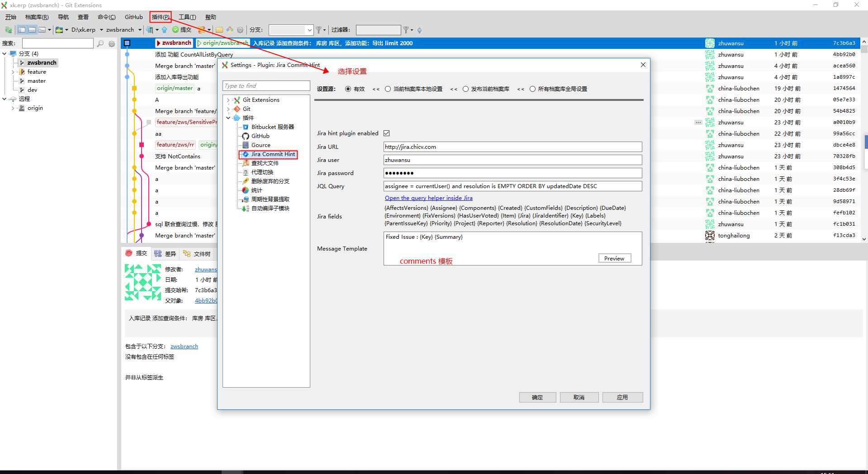Open the 插件(P) menu

tap(161, 17)
